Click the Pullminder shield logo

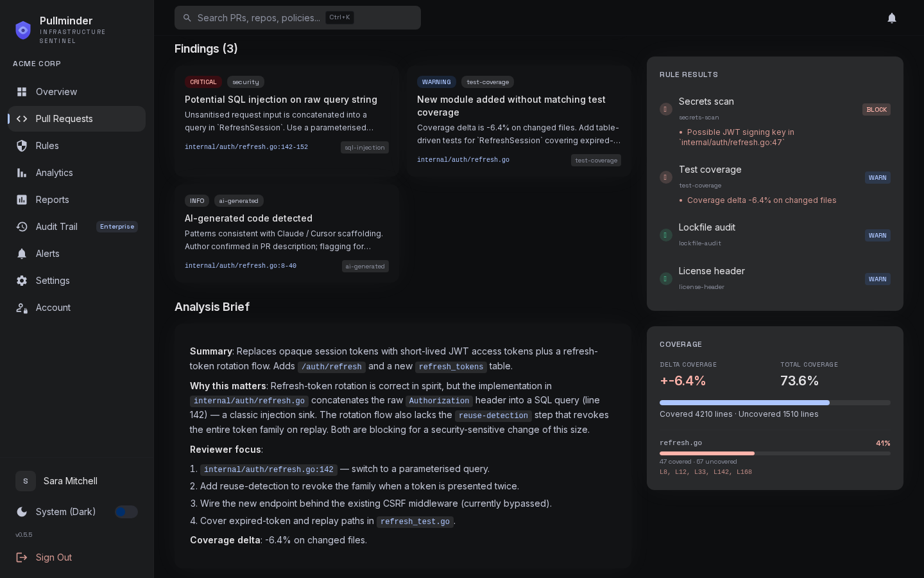coord(23,30)
